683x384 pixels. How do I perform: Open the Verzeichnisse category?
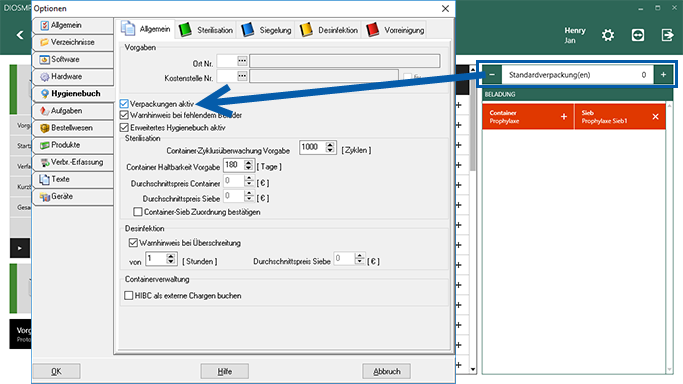[73, 42]
